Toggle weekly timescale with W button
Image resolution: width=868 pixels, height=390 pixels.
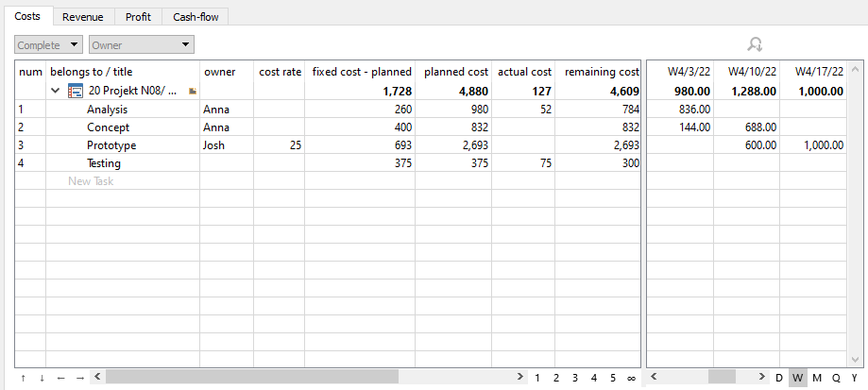tap(798, 378)
